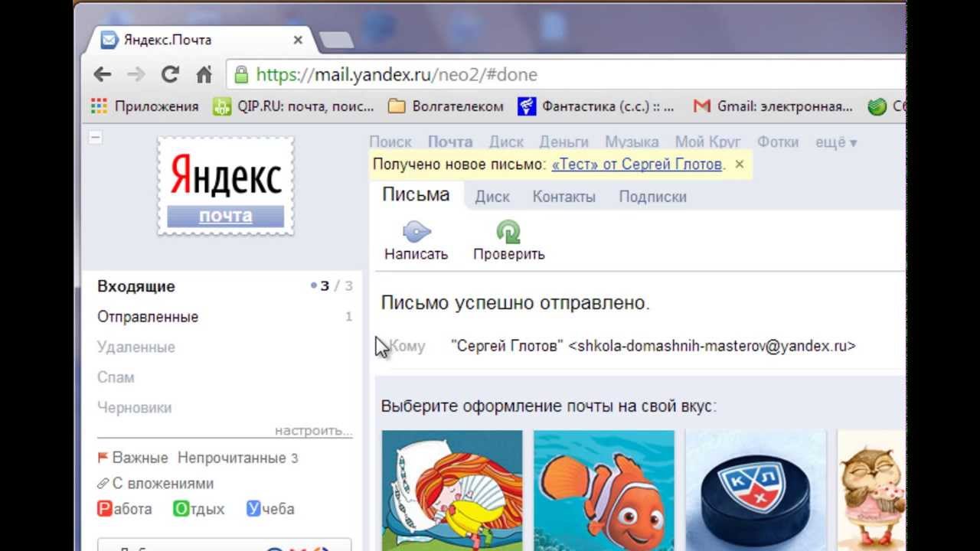980x551 pixels.
Task: Open Поиск in top services menu
Action: pos(390,142)
